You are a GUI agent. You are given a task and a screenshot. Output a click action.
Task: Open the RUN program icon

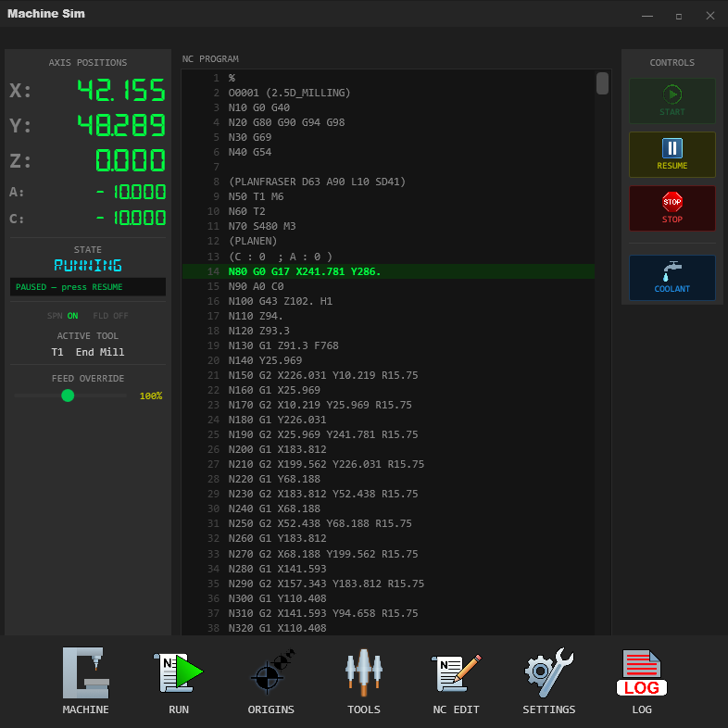pyautogui.click(x=179, y=672)
